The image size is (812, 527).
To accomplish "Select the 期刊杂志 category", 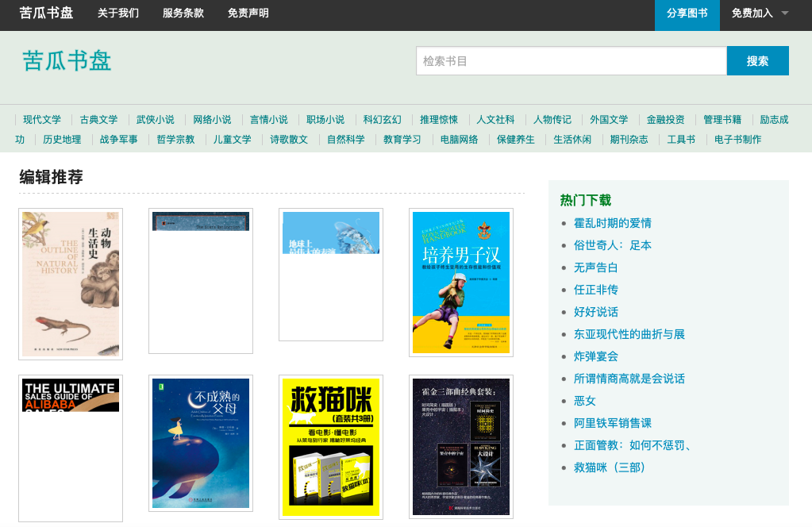I will [x=629, y=139].
